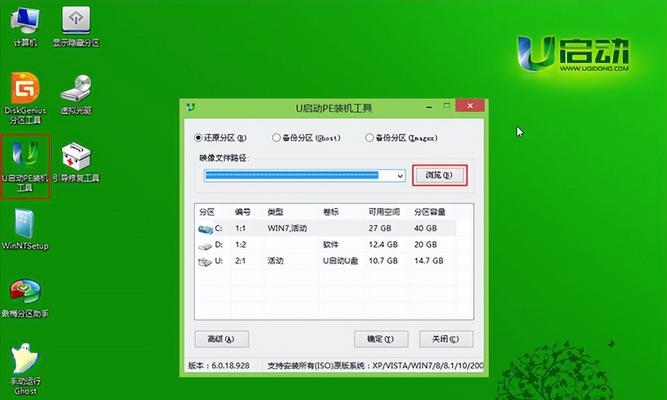
Task: Open the 显示隐藏分区 desktop icon
Action: pyautogui.click(x=76, y=26)
